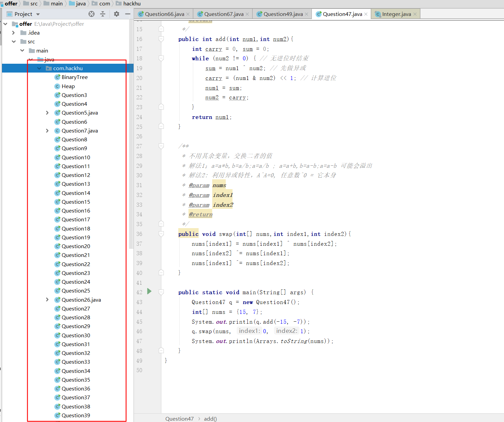Click the green run arrow beside main method
Viewport: 504px width, 422px height.
point(149,291)
